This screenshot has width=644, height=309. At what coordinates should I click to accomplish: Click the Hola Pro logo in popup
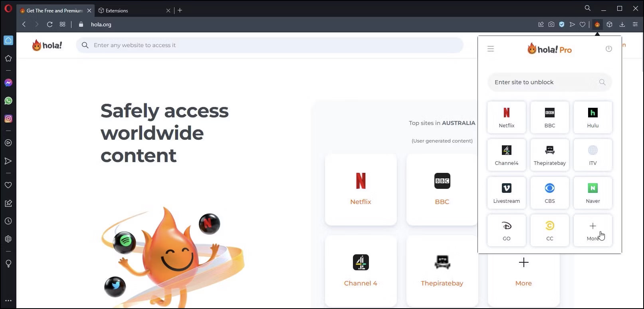tap(550, 49)
